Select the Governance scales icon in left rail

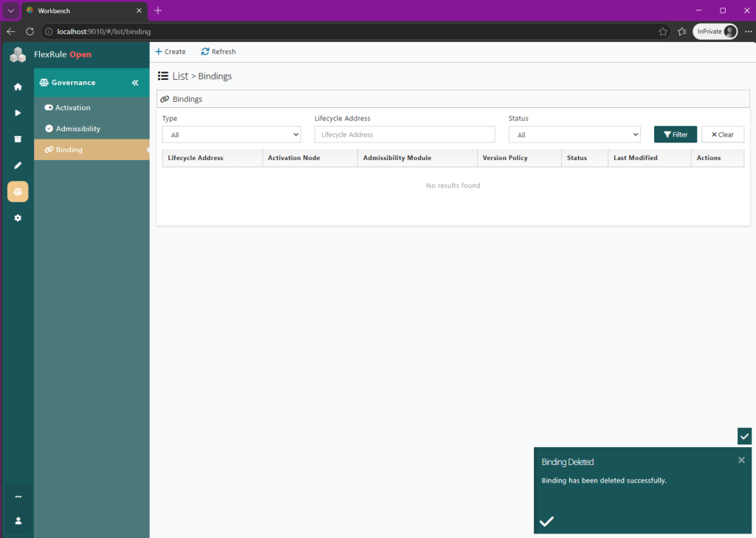pyautogui.click(x=18, y=192)
